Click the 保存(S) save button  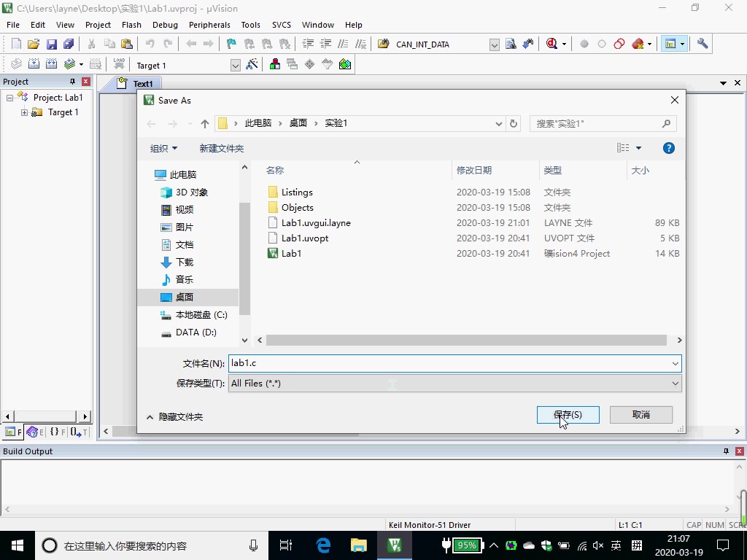[x=568, y=414]
